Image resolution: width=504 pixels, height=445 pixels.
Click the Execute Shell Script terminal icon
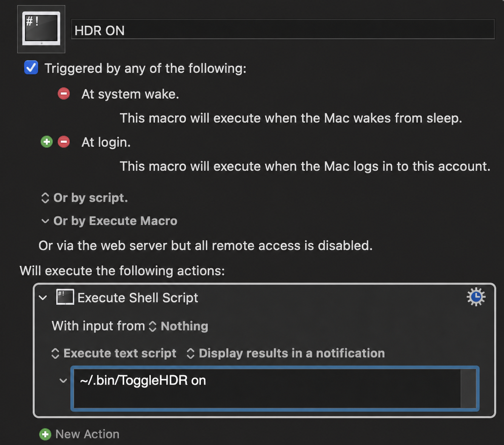tap(65, 297)
